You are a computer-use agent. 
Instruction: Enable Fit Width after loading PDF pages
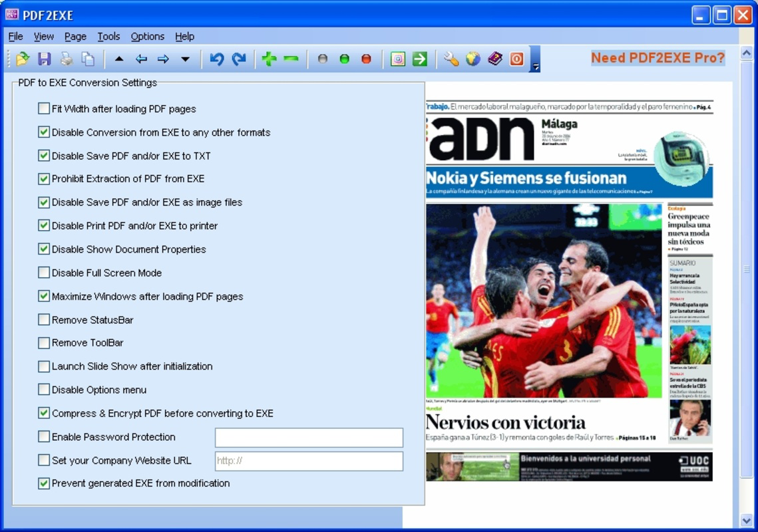pyautogui.click(x=43, y=108)
